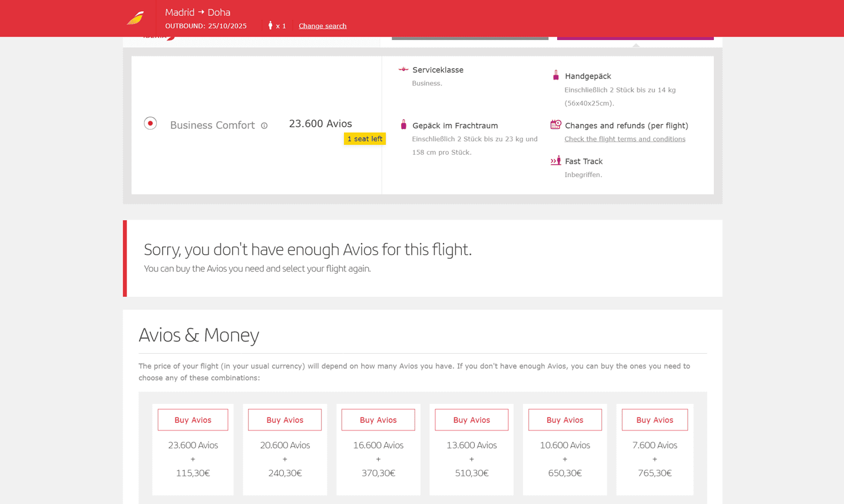Viewport: 844px width, 504px height.
Task: Click the Madrid to Doha route title
Action: pos(197,12)
